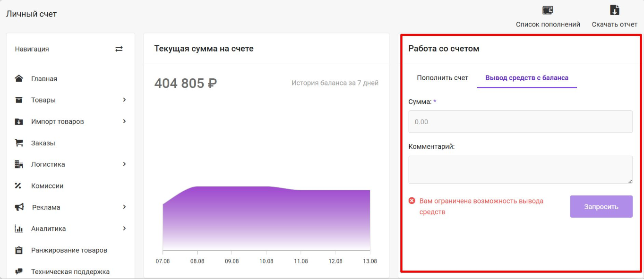Viewport: 644px width, 279px height.
Task: Click the megaphone icon for Реклама
Action: [19, 207]
